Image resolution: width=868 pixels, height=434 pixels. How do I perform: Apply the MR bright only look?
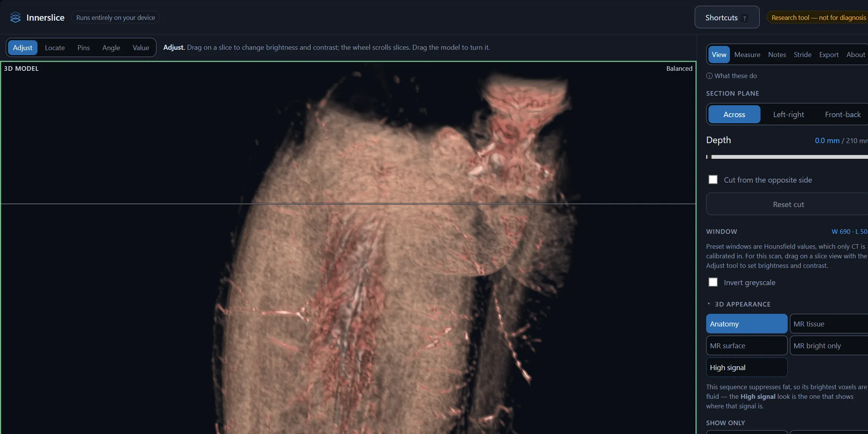(x=829, y=346)
